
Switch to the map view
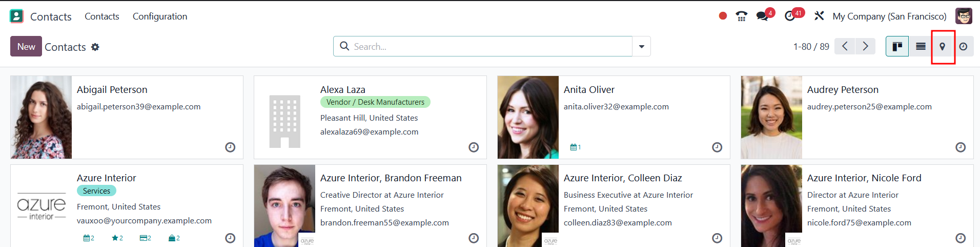(942, 47)
